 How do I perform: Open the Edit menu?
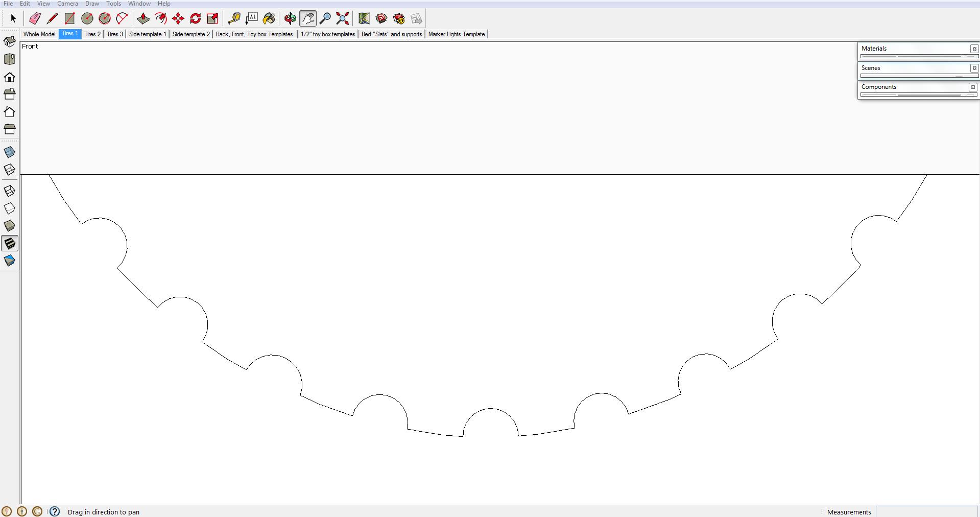pyautogui.click(x=25, y=4)
